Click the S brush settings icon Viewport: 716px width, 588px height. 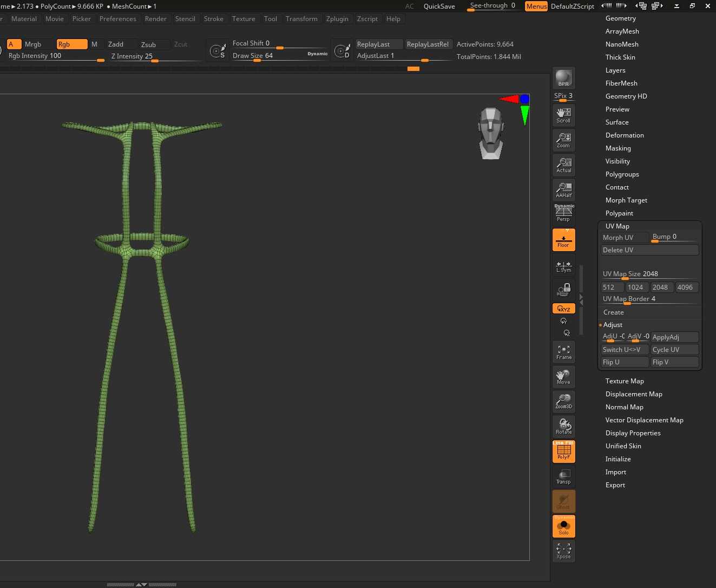coord(218,51)
